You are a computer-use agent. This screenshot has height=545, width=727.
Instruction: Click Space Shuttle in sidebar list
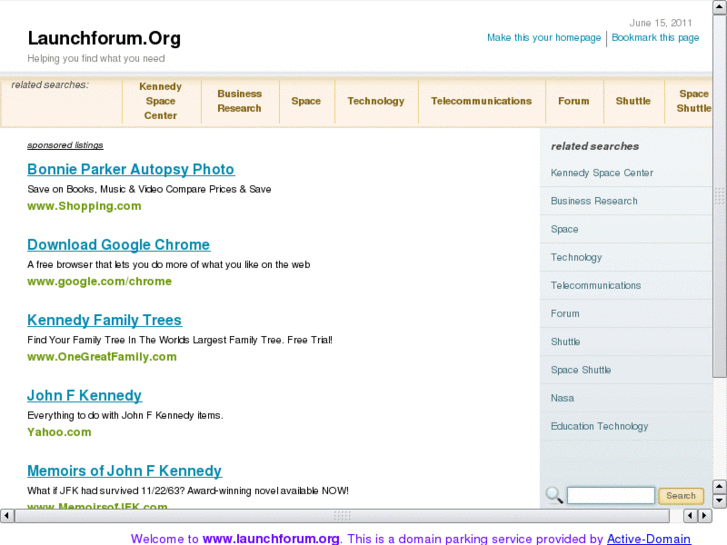tap(580, 370)
